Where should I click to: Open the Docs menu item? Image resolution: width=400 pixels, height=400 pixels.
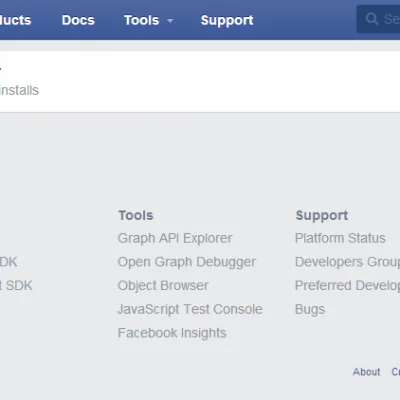tap(78, 20)
